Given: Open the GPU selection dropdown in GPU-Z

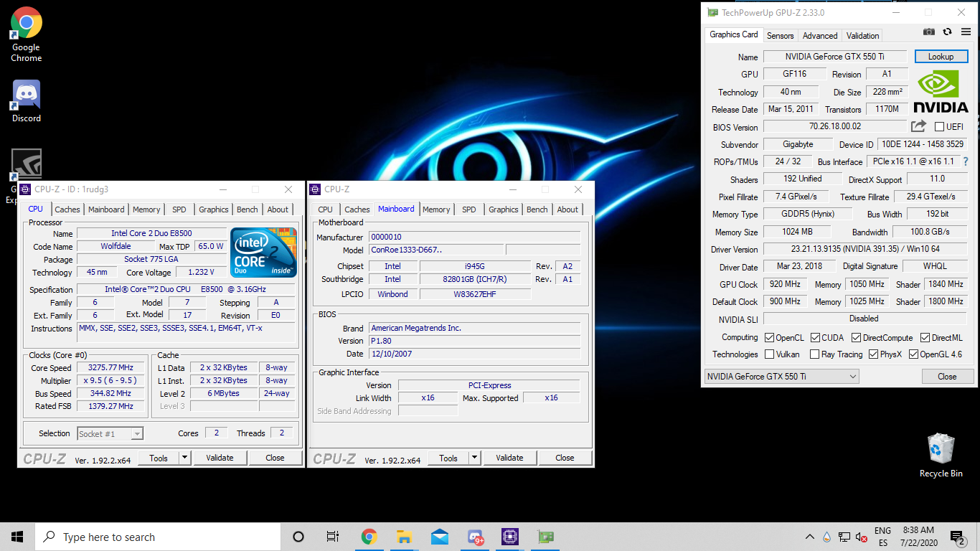Looking at the screenshot, I should pyautogui.click(x=781, y=377).
